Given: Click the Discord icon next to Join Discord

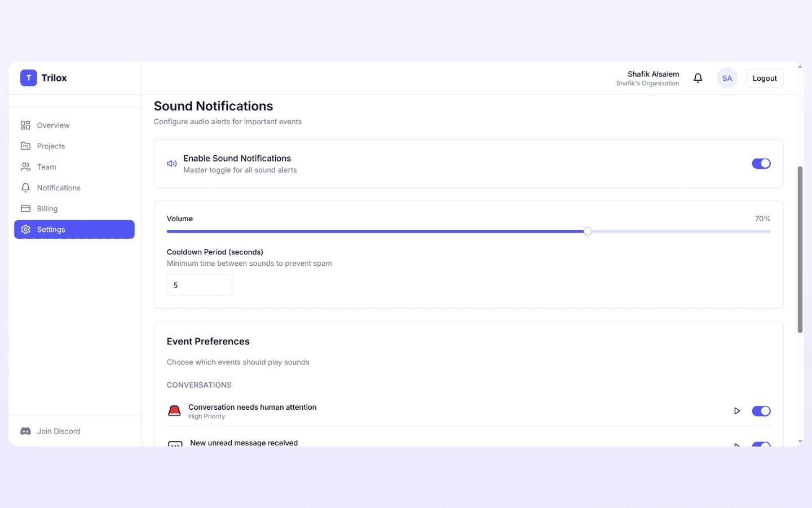Looking at the screenshot, I should (26, 431).
